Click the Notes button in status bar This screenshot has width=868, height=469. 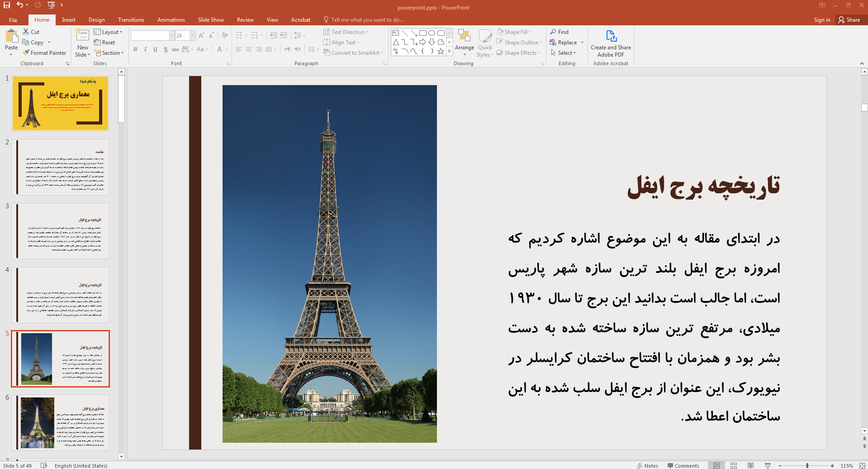pyautogui.click(x=647, y=465)
